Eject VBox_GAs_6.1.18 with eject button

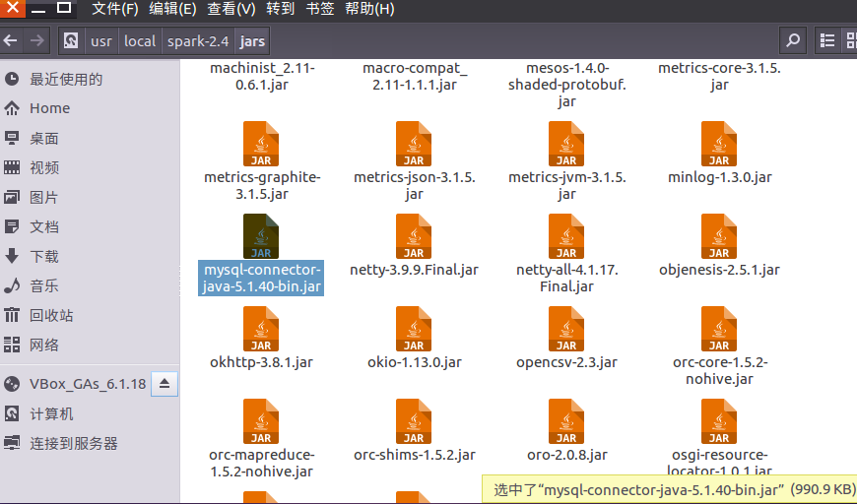pyautogui.click(x=164, y=384)
